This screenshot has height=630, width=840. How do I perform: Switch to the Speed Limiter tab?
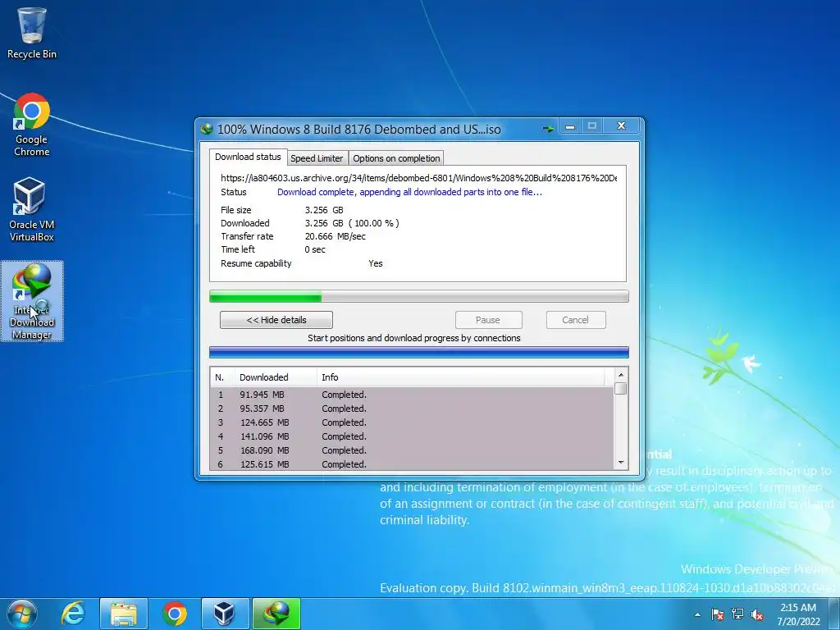tap(317, 158)
